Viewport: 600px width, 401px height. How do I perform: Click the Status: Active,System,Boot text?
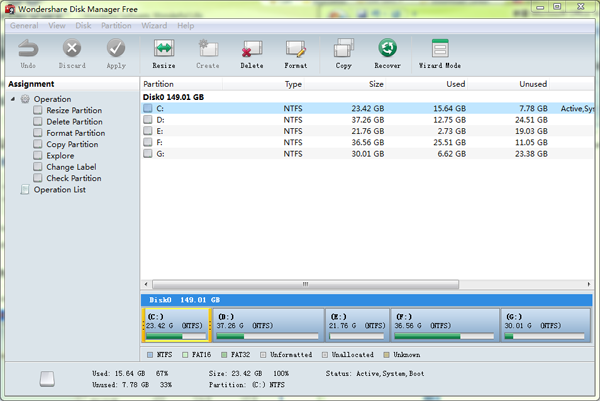click(x=375, y=373)
